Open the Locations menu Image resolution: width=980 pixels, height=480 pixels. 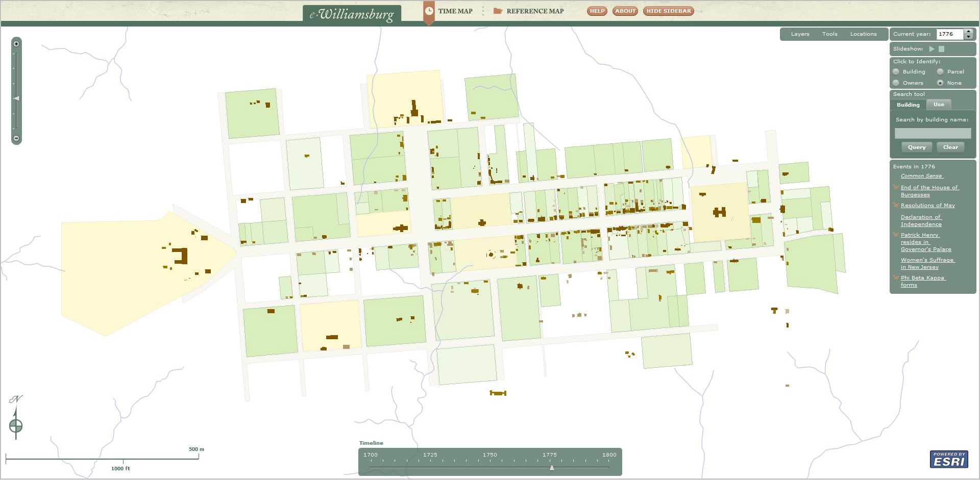pos(863,34)
